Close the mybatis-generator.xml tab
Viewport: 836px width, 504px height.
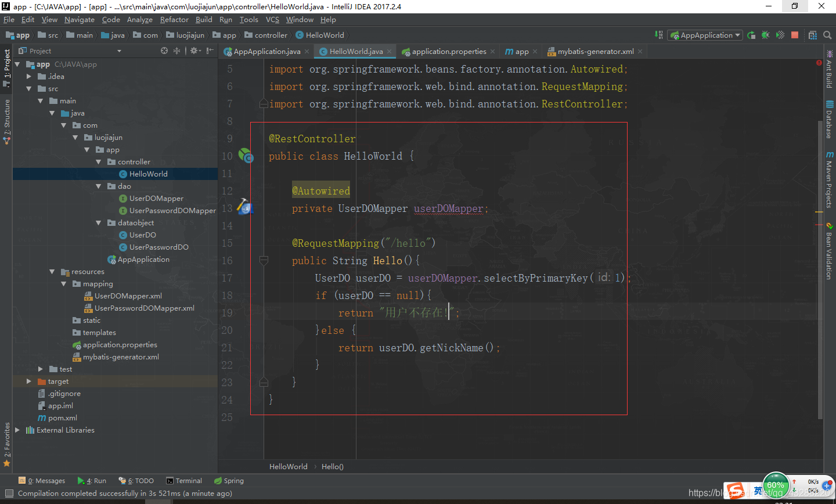640,52
